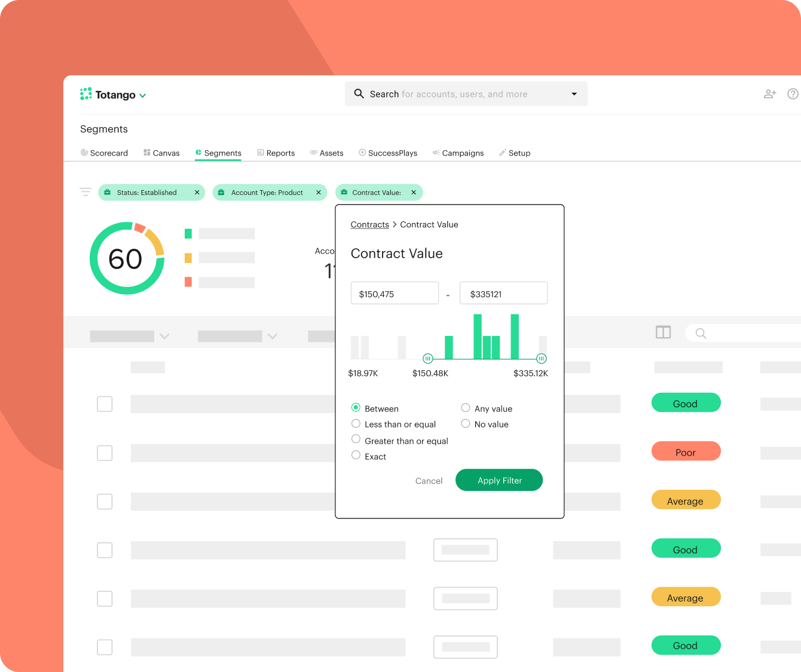Click the Good badge in last row
The image size is (801, 672).
point(686,645)
